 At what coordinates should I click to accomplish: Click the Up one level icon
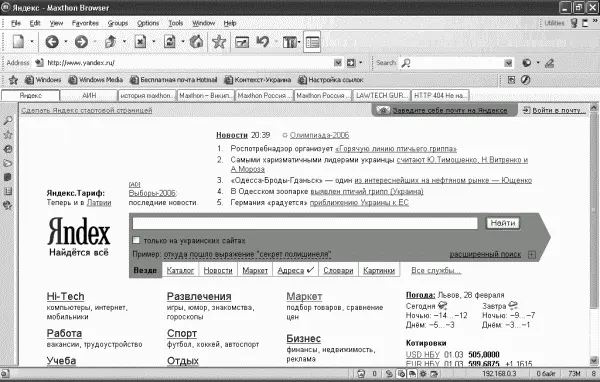point(111,41)
